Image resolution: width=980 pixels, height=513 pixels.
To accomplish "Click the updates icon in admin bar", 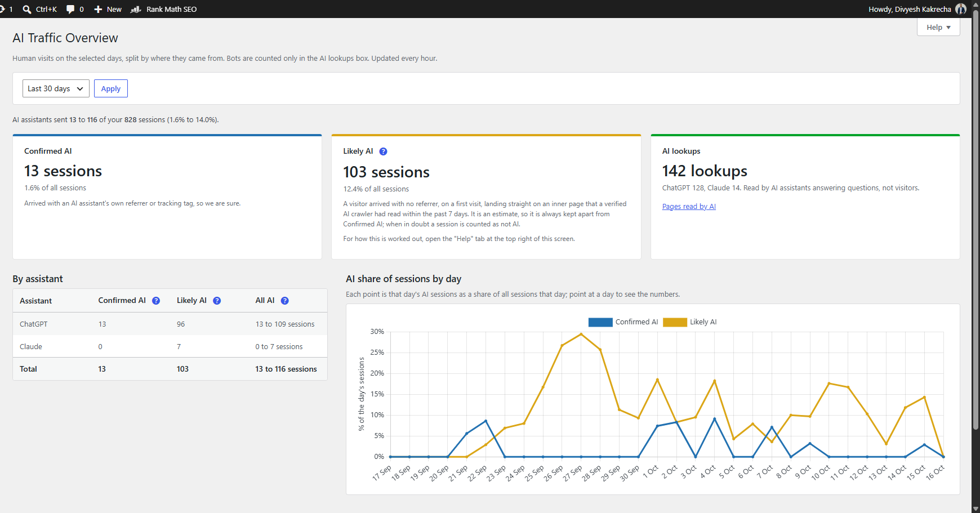I will point(3,9).
